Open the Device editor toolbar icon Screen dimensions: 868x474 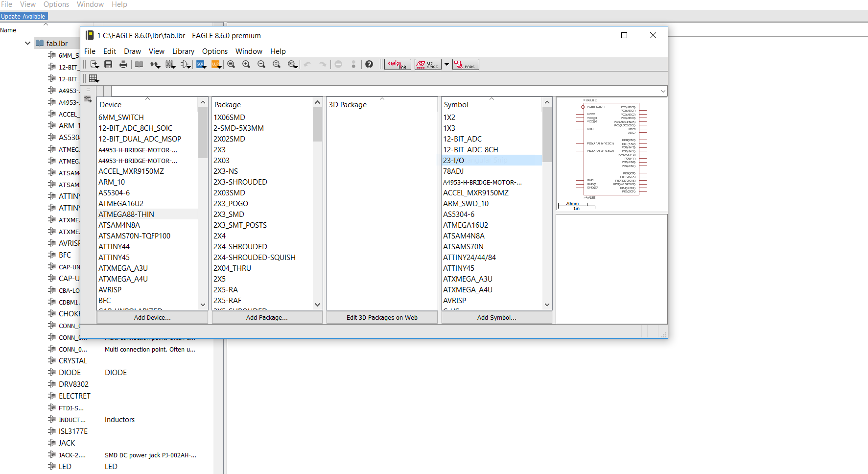coord(155,64)
